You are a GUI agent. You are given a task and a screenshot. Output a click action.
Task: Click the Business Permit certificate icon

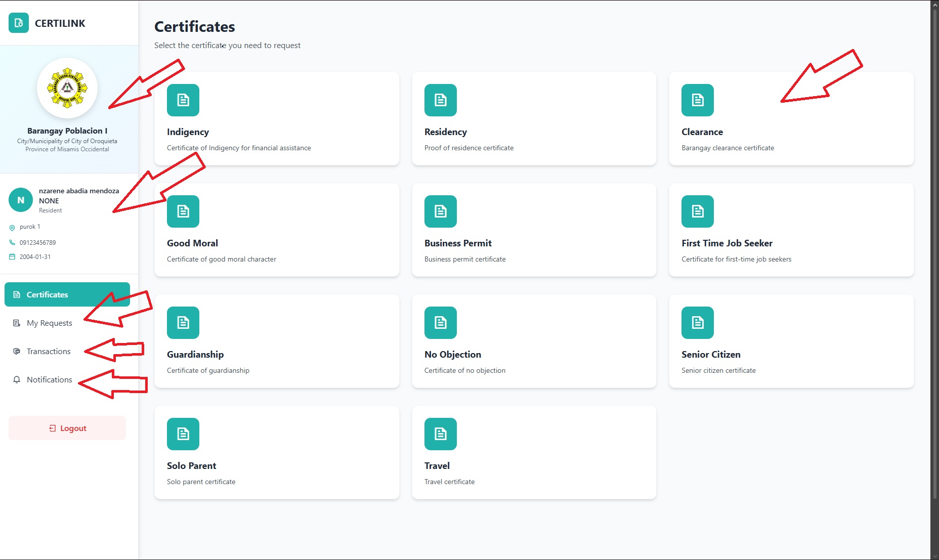pos(440,211)
